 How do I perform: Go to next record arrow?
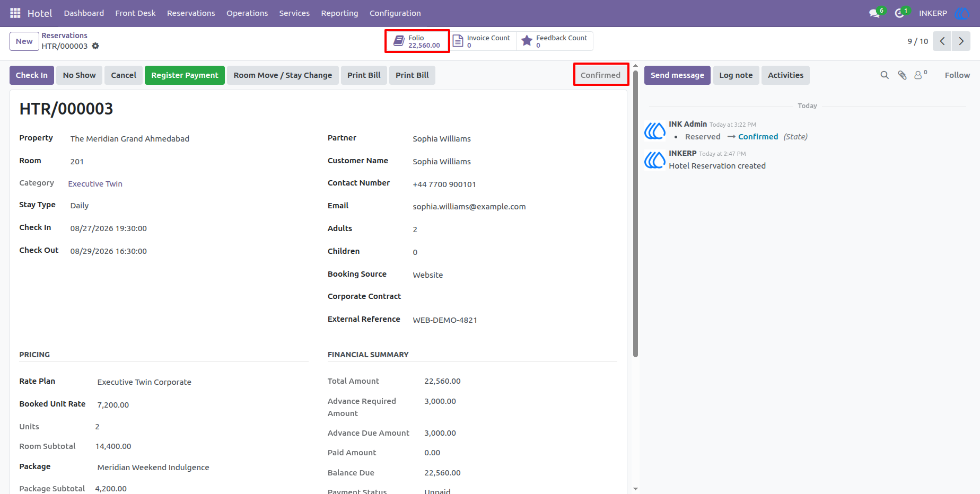tap(961, 41)
